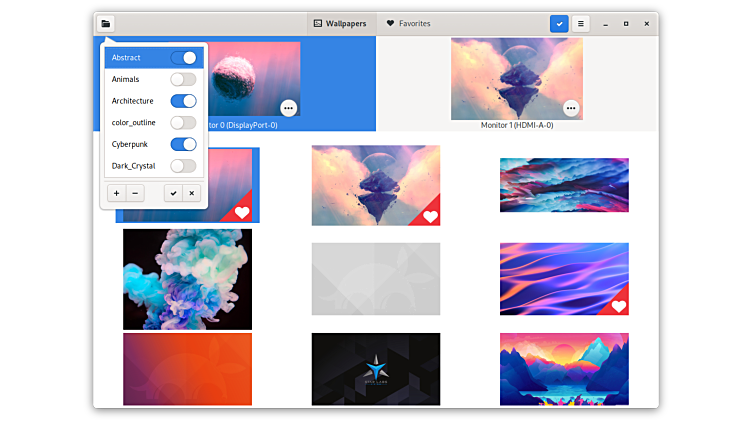This screenshot has width=752, height=423.
Task: Disable all folders with the x button
Action: tap(192, 193)
